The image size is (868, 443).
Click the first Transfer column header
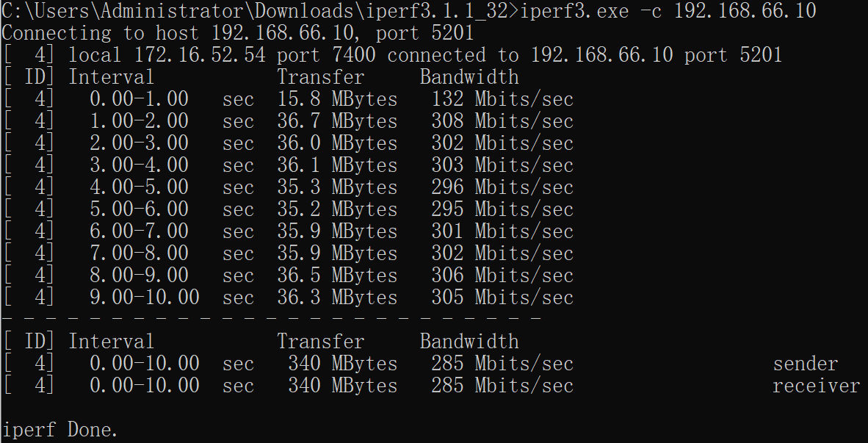click(x=320, y=77)
